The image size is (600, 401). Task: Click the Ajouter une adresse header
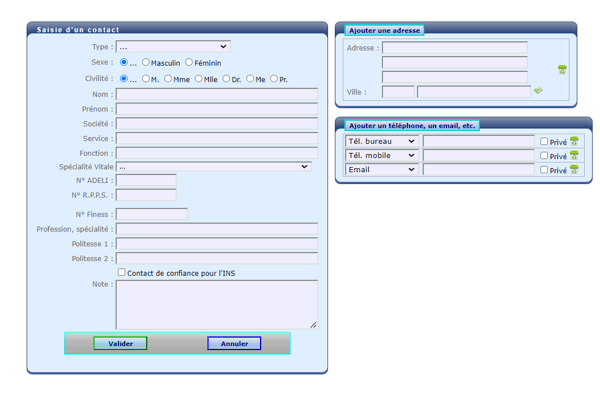coord(384,31)
